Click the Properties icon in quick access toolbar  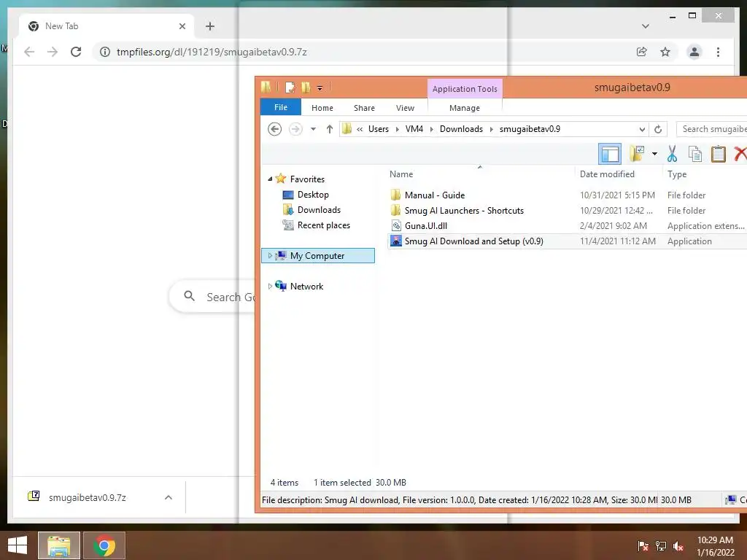290,87
